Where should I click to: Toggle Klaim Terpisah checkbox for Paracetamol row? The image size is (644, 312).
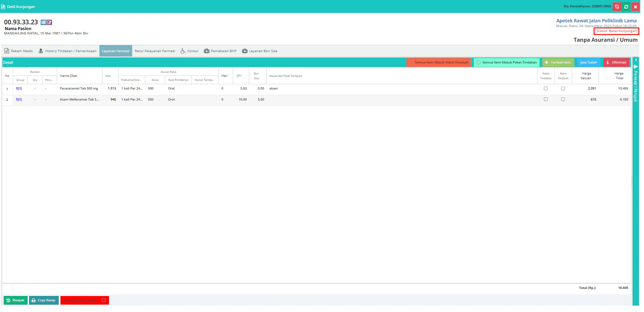563,89
